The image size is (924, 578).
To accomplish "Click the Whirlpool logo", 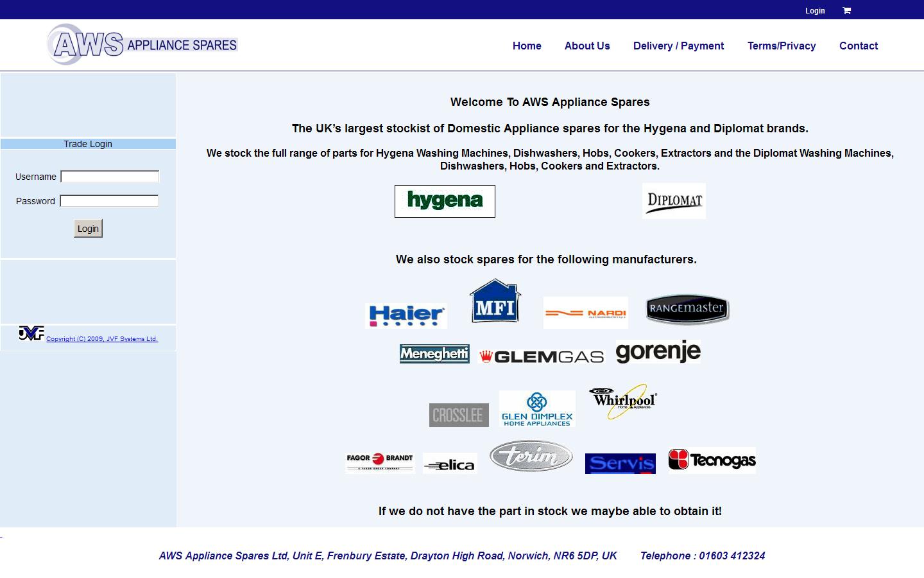I will [622, 402].
